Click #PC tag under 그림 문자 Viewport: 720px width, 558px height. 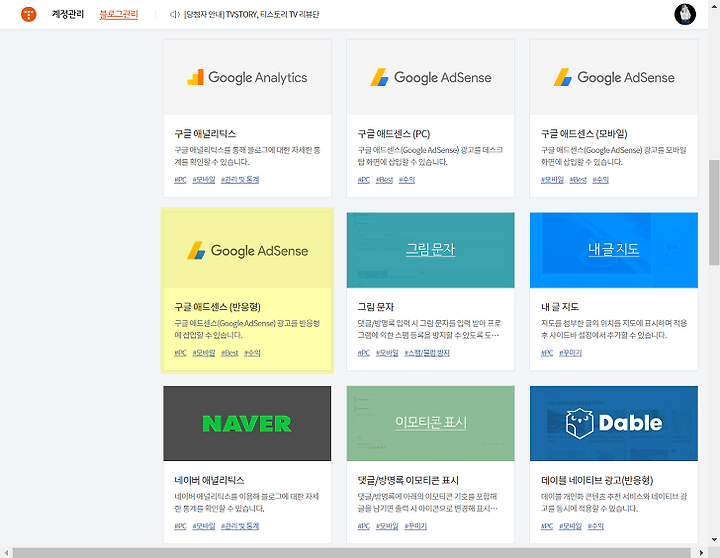(x=363, y=353)
